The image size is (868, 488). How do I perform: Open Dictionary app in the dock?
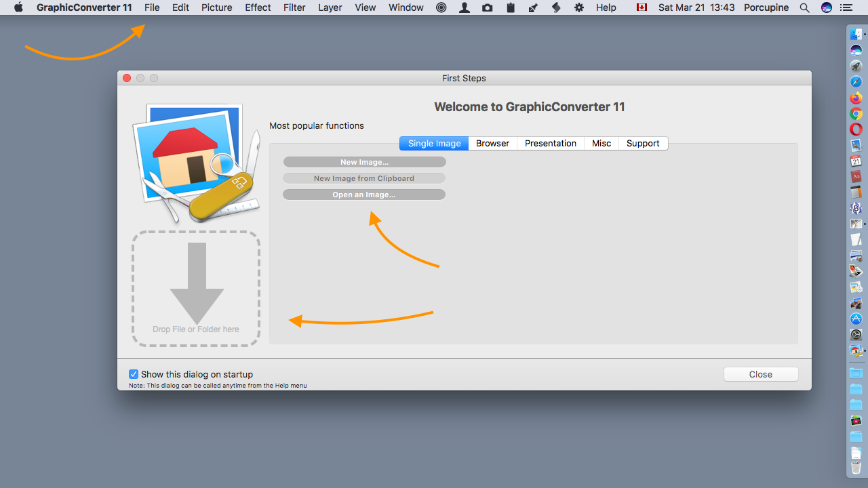tap(856, 177)
